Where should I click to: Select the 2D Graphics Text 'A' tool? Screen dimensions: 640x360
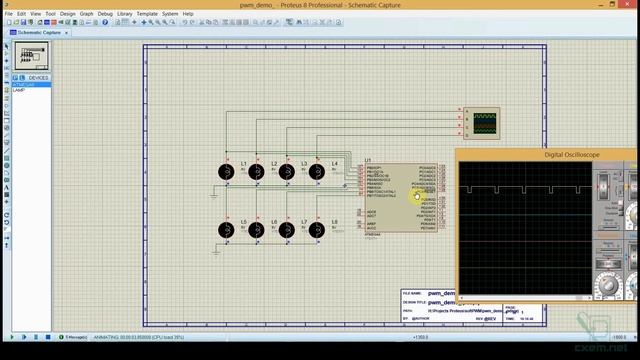point(6,187)
